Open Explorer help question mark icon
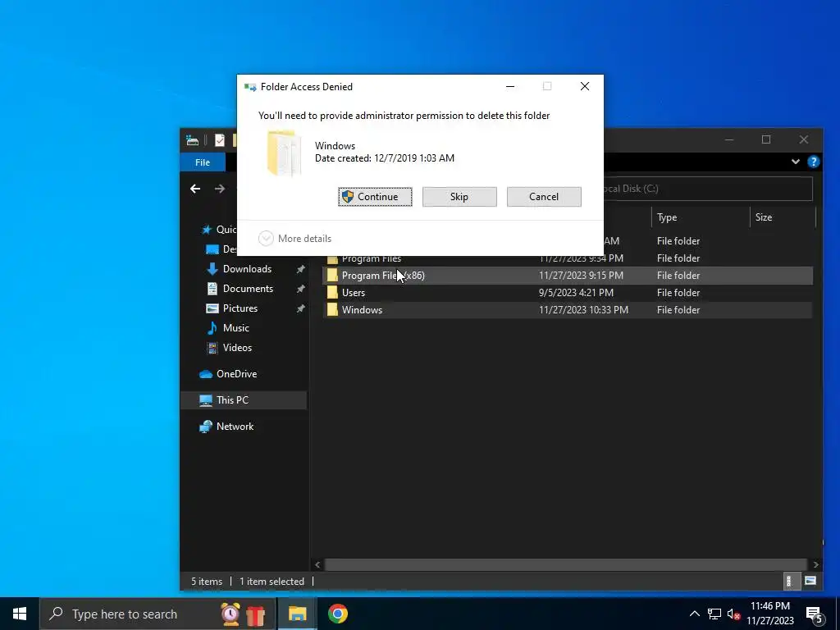Screen dimensions: 840x630 pyautogui.click(x=813, y=162)
